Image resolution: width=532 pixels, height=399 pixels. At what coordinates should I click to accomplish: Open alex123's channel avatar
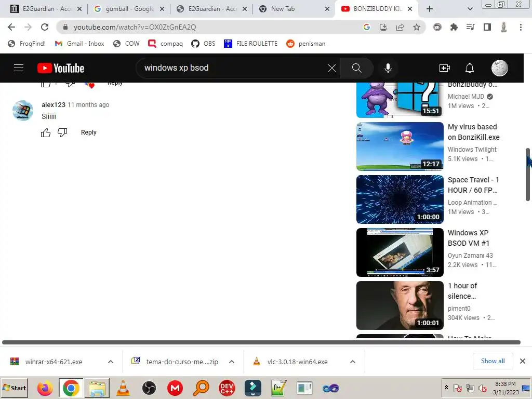click(x=23, y=110)
